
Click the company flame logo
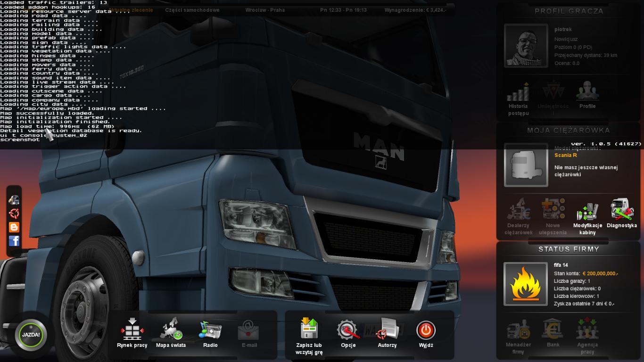pos(526,284)
